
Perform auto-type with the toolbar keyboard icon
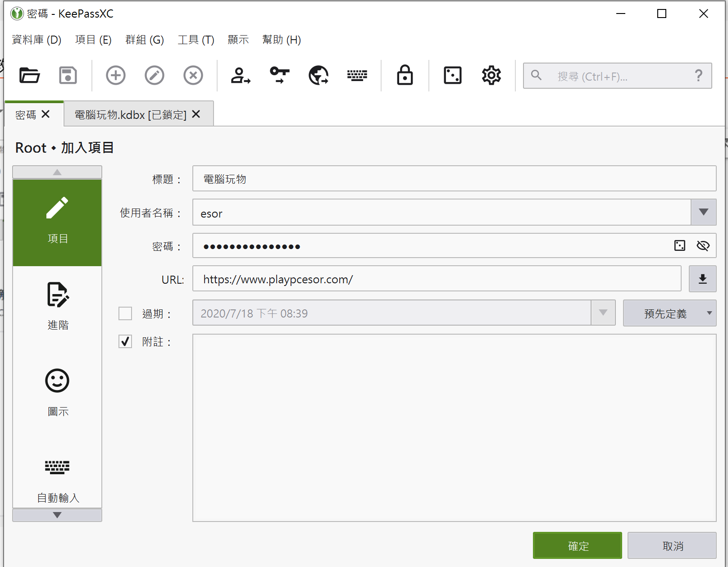pyautogui.click(x=357, y=75)
